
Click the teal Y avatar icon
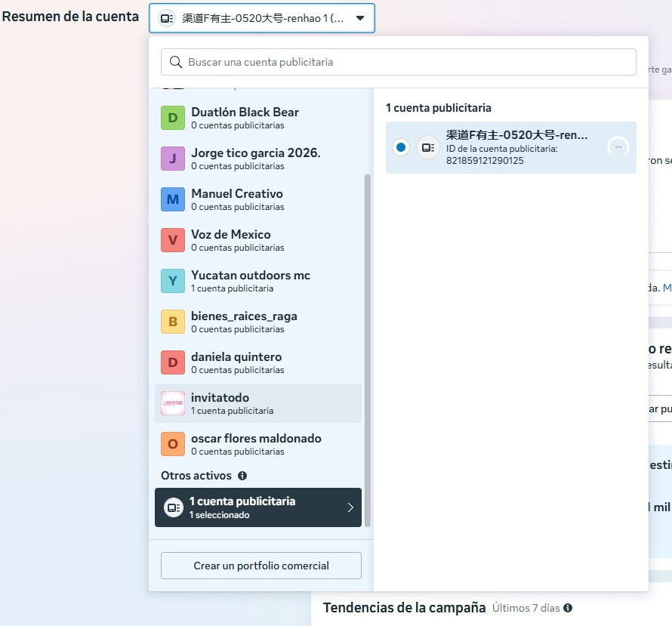coord(173,281)
